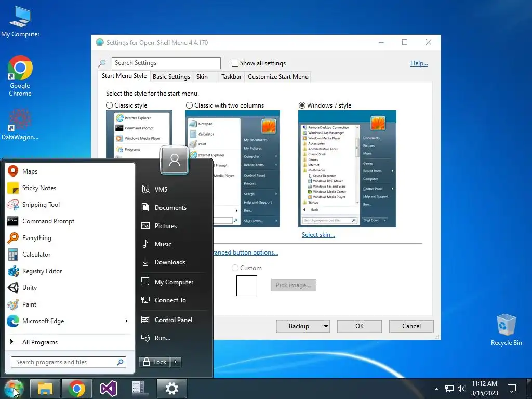Click the Search programs and files box
The width and height of the screenshot is (532, 399).
(x=69, y=362)
